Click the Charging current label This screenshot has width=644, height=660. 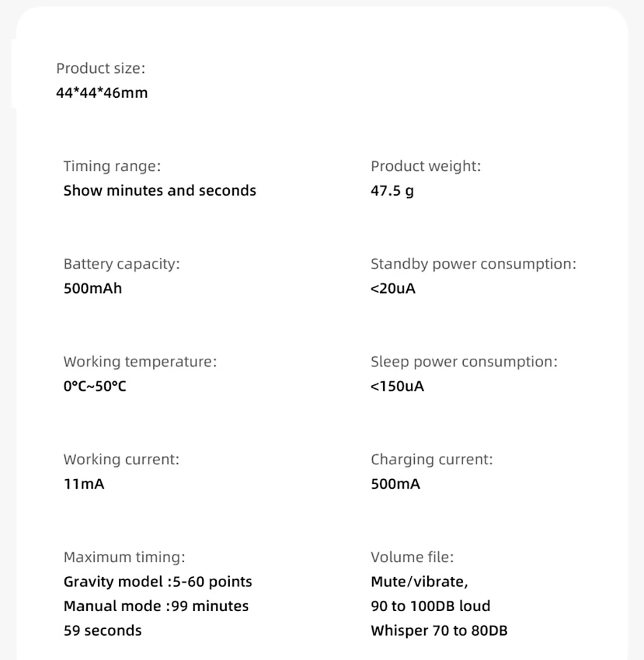click(x=431, y=460)
